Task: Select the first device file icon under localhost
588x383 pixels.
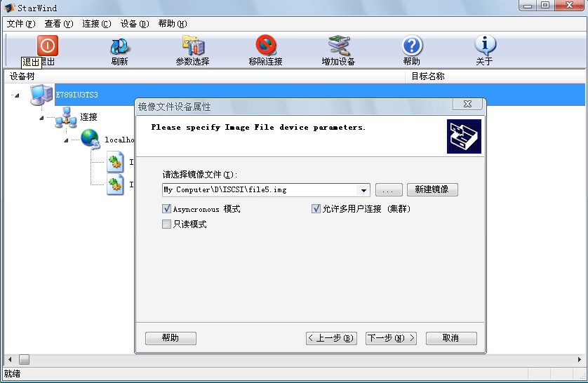Action: pyautogui.click(x=115, y=161)
